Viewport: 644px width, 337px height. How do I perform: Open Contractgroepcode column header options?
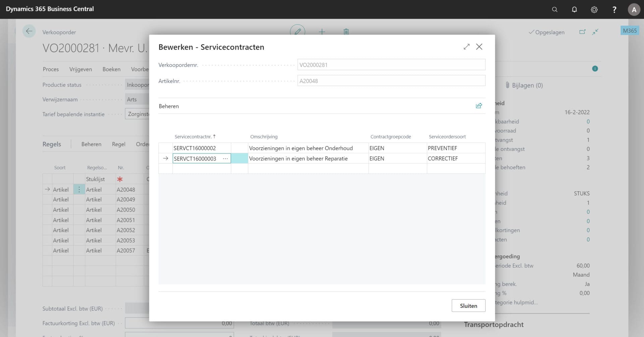coord(390,137)
